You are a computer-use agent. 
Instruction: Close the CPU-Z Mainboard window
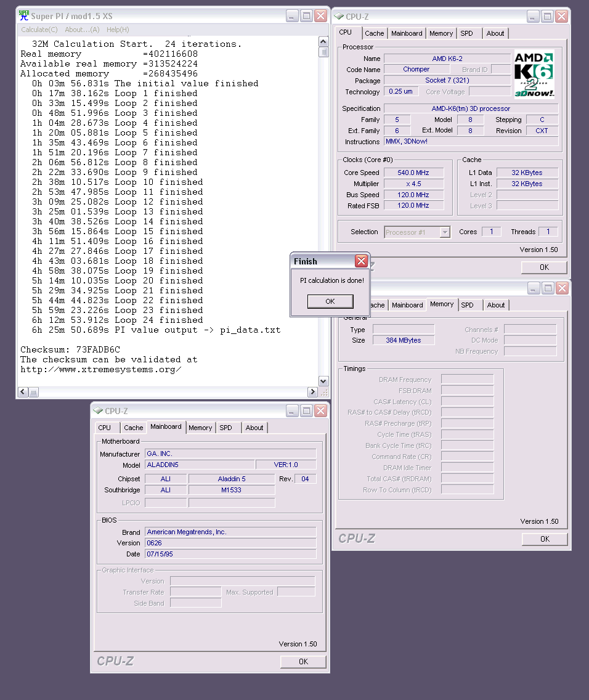pos(321,411)
